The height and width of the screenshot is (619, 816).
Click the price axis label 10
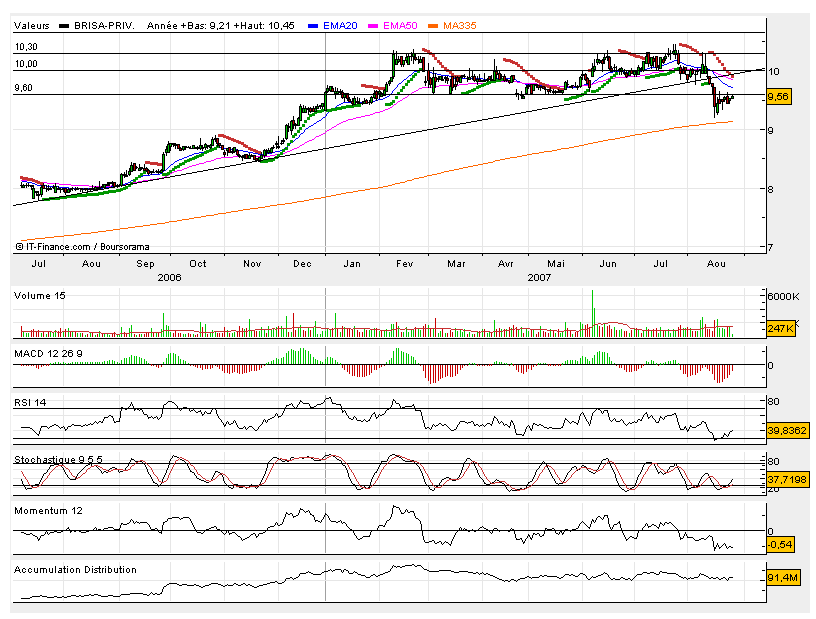tap(774, 72)
